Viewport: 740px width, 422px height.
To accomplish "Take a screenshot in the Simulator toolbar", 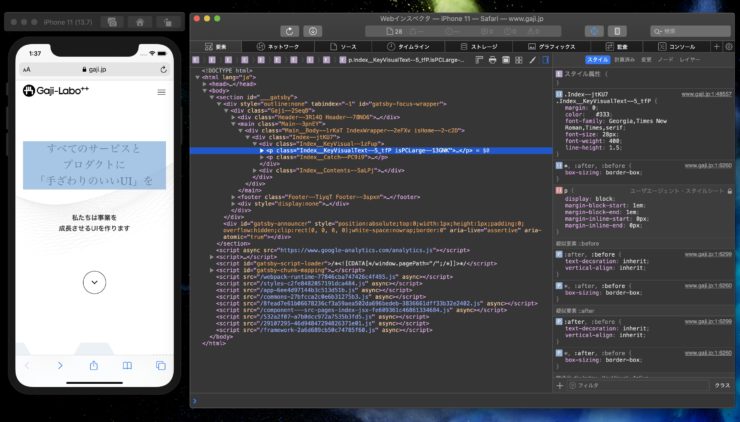I will [112, 22].
